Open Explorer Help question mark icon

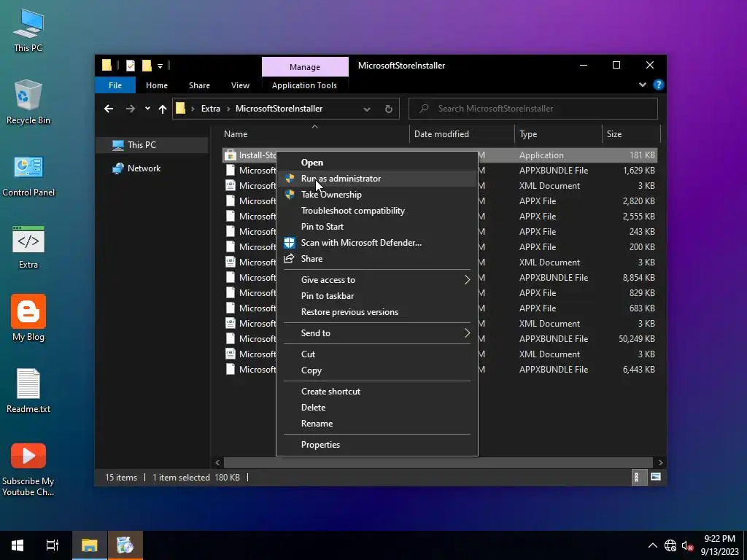click(659, 85)
